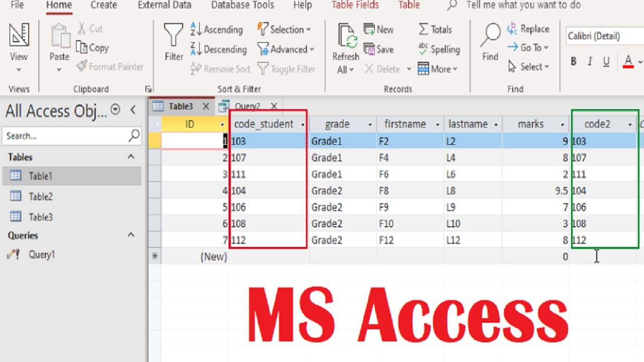Viewport: 644px width, 362px height.
Task: Open the ID column dropdown arrow
Action: pyautogui.click(x=222, y=124)
